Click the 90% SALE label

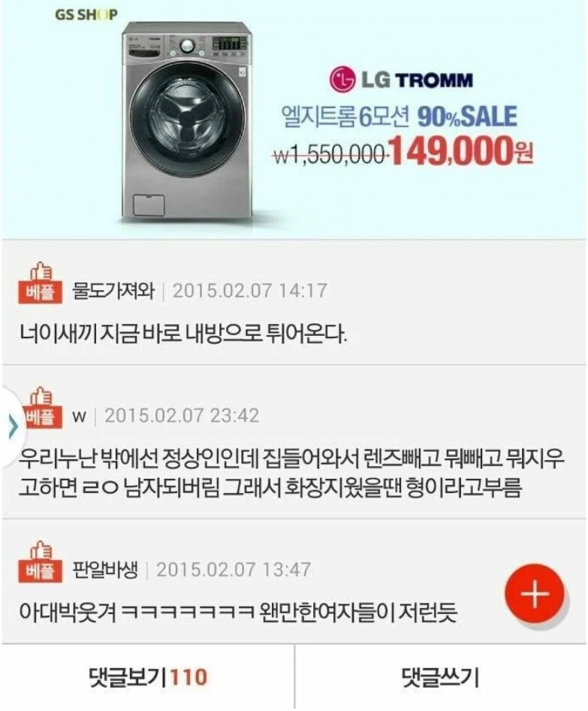click(x=466, y=116)
